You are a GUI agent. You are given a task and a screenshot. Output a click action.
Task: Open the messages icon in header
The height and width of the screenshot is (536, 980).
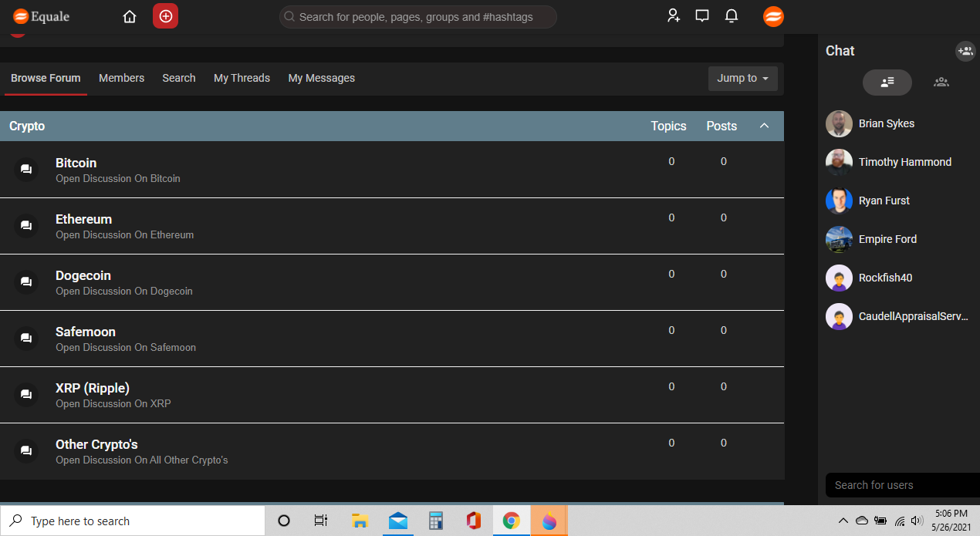click(702, 16)
